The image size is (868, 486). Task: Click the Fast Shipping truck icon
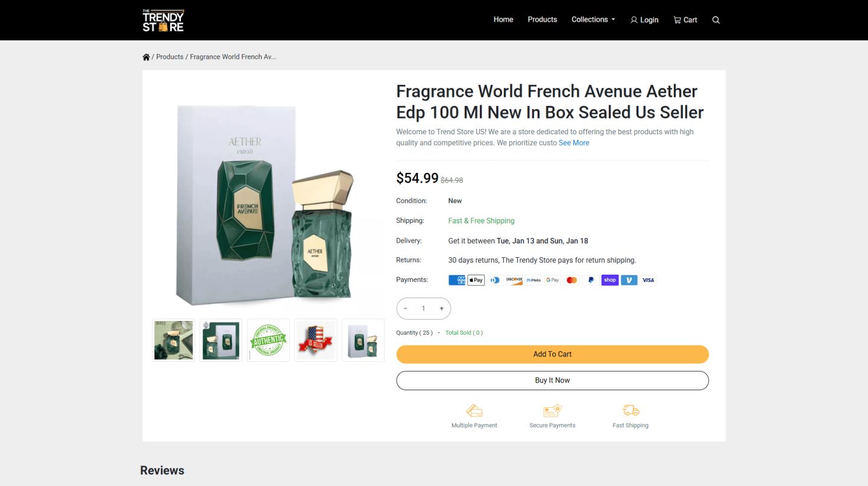click(631, 411)
